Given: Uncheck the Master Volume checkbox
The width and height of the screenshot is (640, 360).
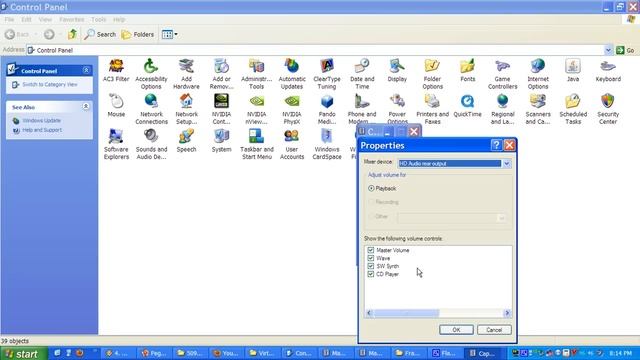Looking at the screenshot, I should click(x=371, y=250).
